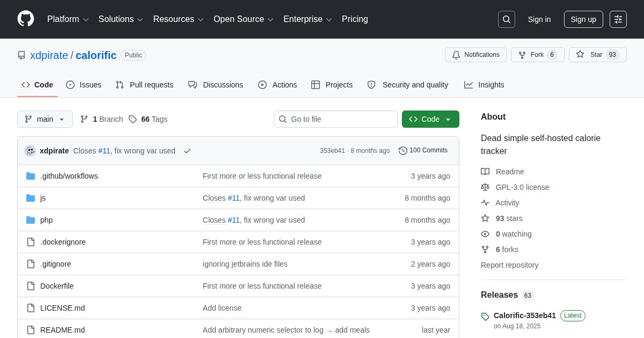Switch to the Issues tab

point(84,85)
